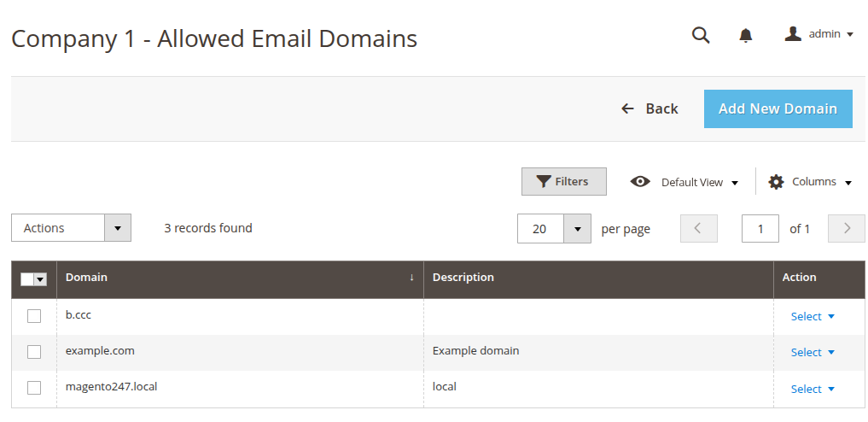Open Select menu for magento247.local row
The width and height of the screenshot is (868, 422).
pyautogui.click(x=812, y=389)
